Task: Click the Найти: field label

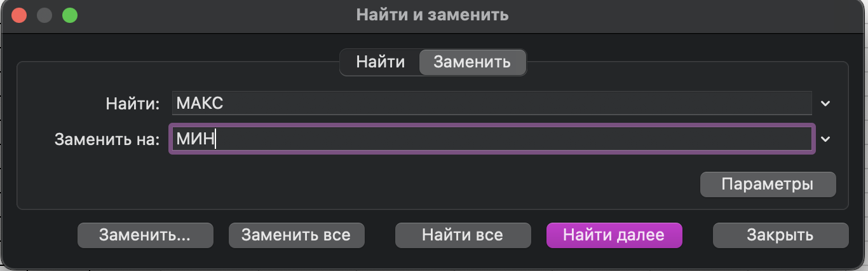Action: (x=133, y=104)
